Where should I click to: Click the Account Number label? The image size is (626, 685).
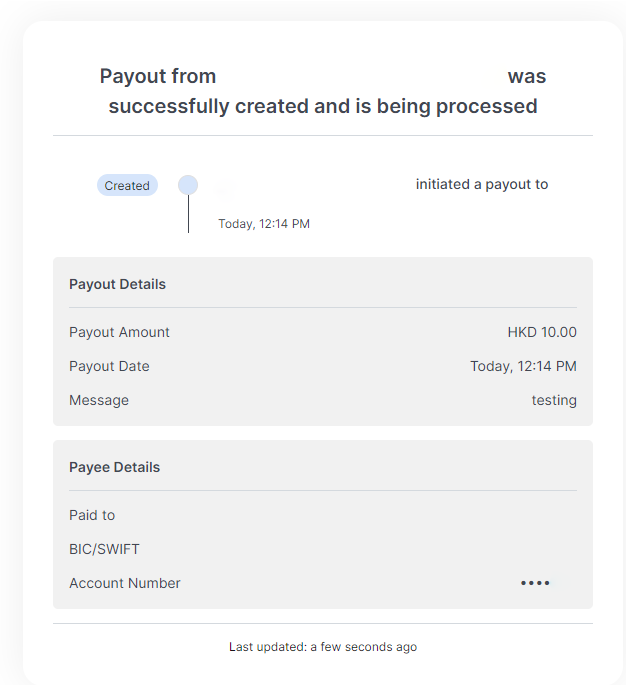pos(125,583)
